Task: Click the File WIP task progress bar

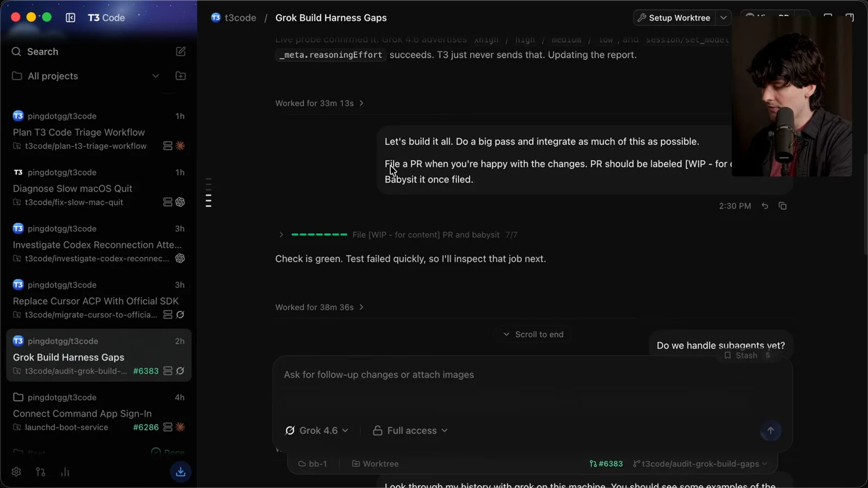Action: (x=319, y=235)
